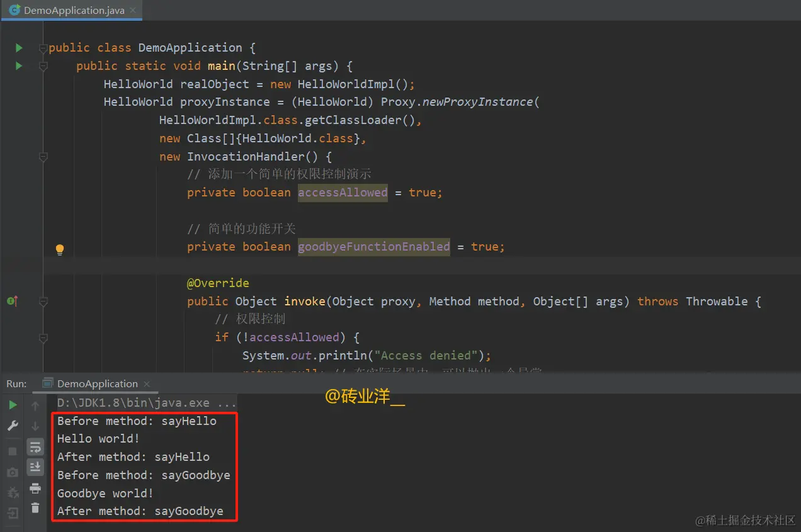801x532 pixels.
Task: Click the bug icon in the Run panel sidebar
Action: (x=13, y=493)
